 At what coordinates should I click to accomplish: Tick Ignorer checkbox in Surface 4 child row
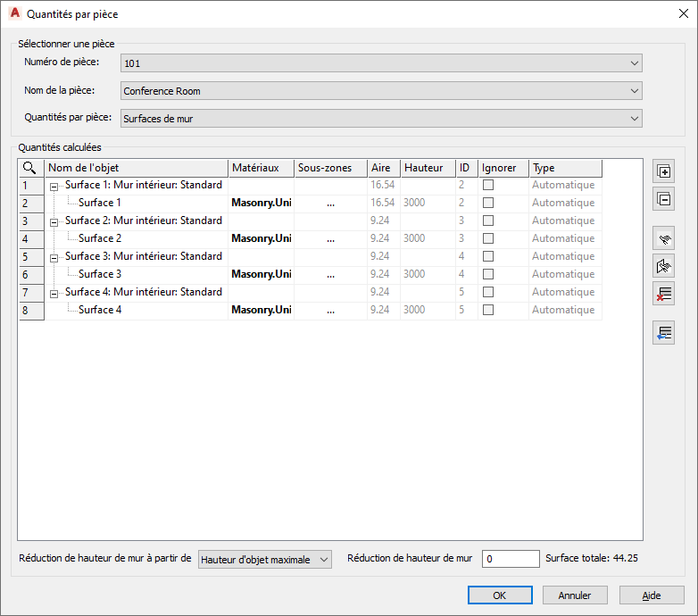tap(488, 309)
